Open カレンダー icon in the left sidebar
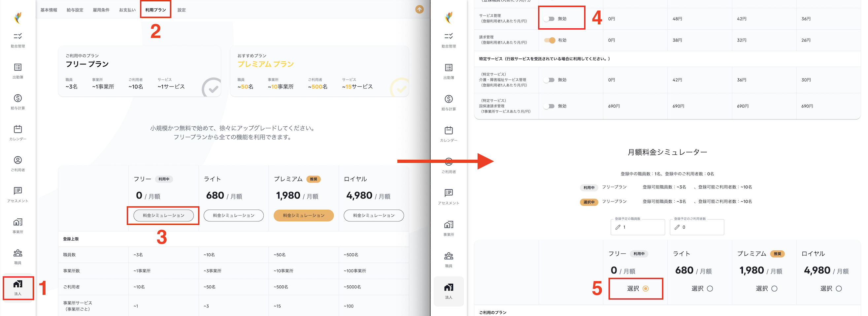The image size is (868, 316). 18,132
